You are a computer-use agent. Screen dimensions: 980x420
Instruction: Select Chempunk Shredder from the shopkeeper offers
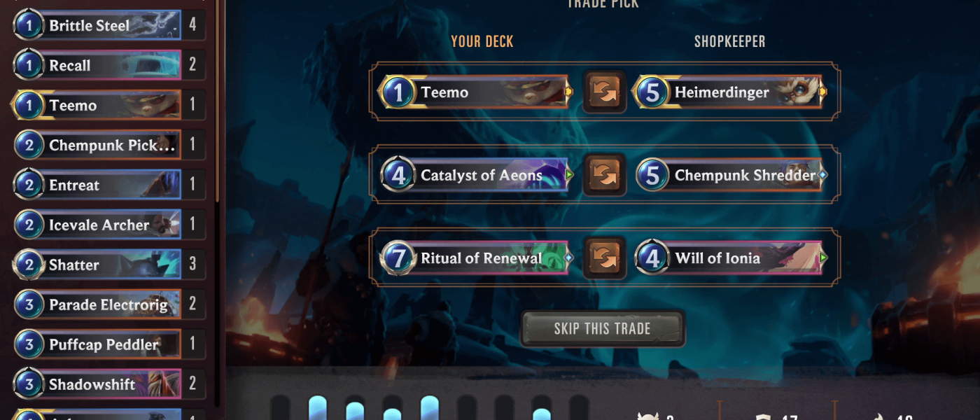[728, 175]
